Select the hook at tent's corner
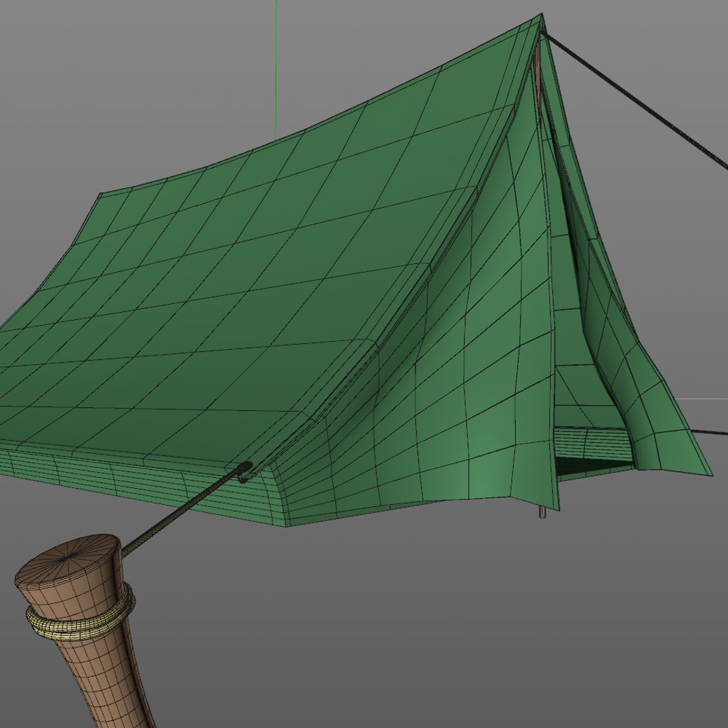Image resolution: width=728 pixels, height=728 pixels. pos(244,472)
